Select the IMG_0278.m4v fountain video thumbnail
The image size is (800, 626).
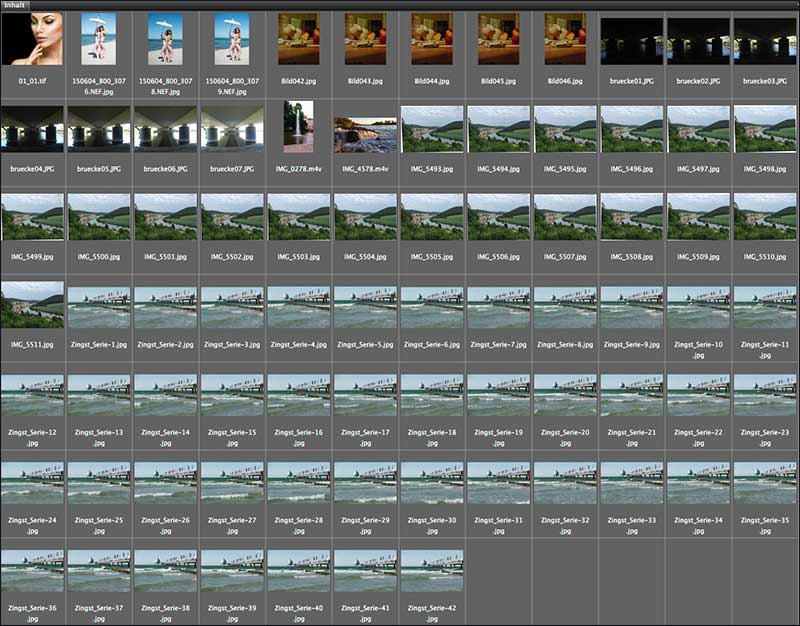point(298,127)
